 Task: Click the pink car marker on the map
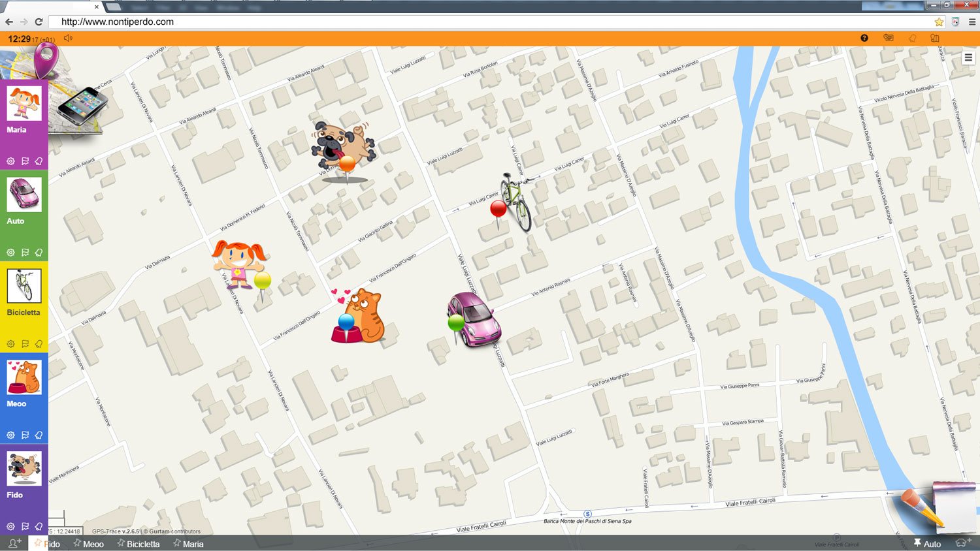pyautogui.click(x=474, y=319)
